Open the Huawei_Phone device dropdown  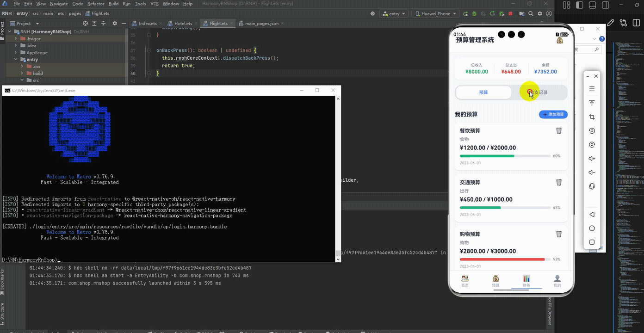[435, 14]
